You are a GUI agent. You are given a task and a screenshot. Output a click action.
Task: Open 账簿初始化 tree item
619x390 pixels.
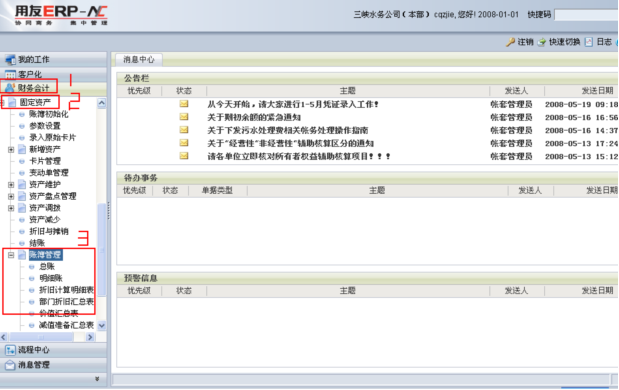pos(49,114)
